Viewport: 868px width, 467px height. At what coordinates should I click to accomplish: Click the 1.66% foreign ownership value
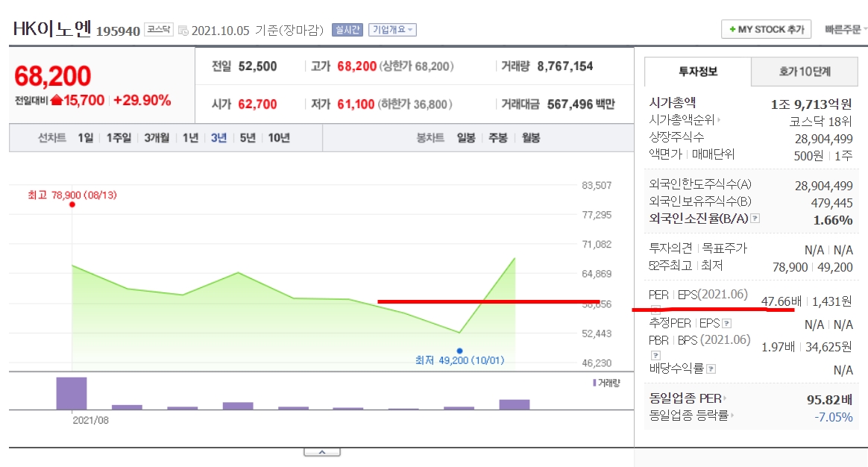pos(832,220)
